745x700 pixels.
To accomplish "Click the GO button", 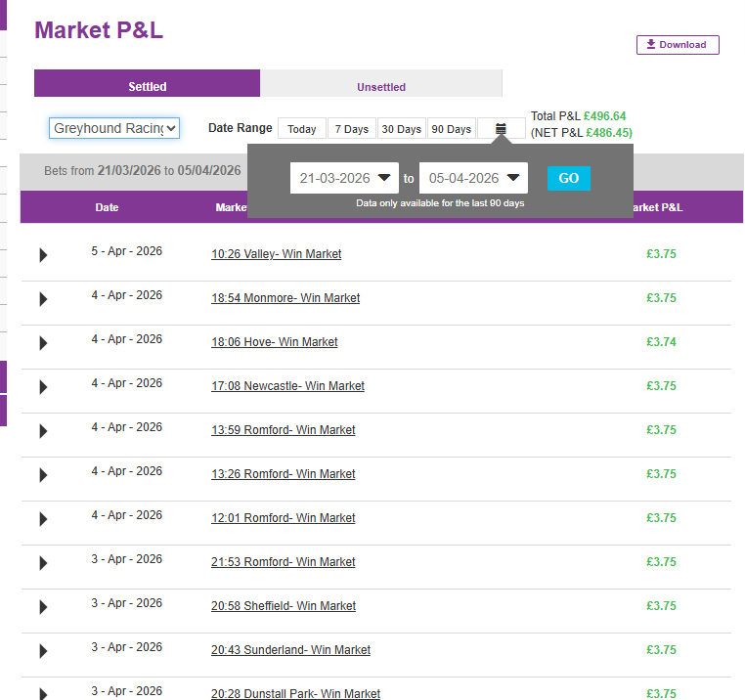I will (569, 178).
